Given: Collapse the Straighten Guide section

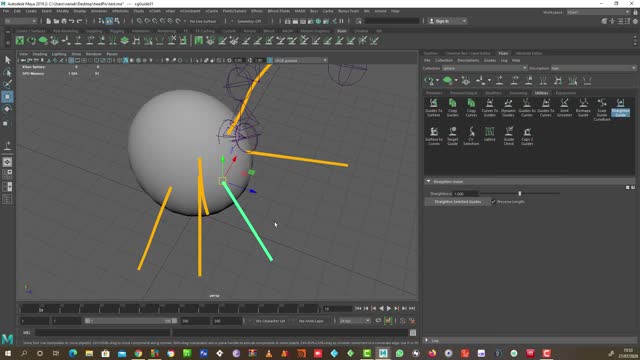Looking at the screenshot, I should tap(428, 181).
